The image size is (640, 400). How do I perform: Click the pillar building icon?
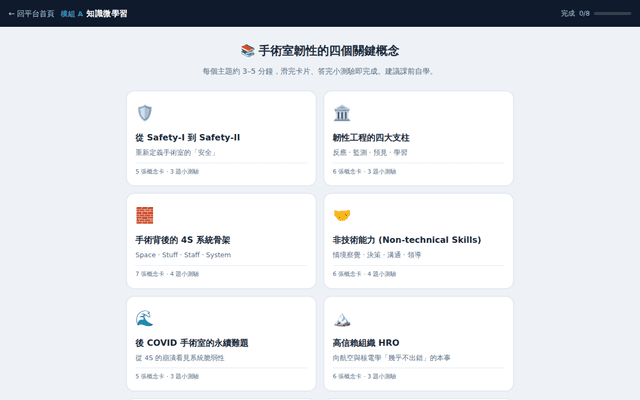[342, 113]
